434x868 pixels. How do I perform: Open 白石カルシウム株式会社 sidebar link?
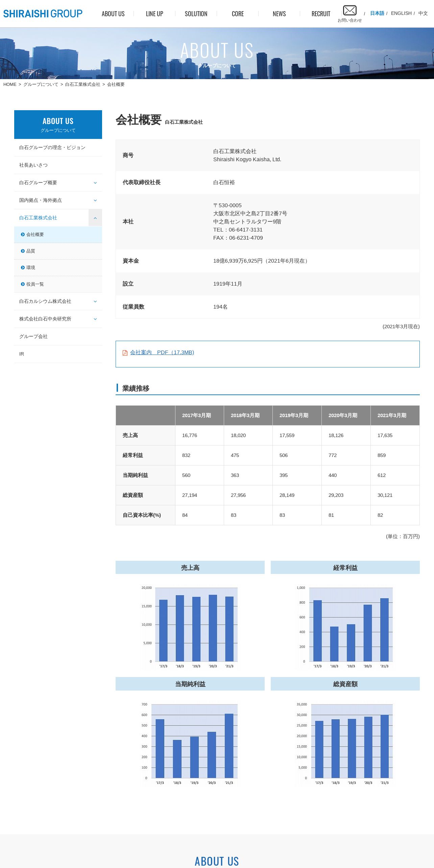coord(45,302)
